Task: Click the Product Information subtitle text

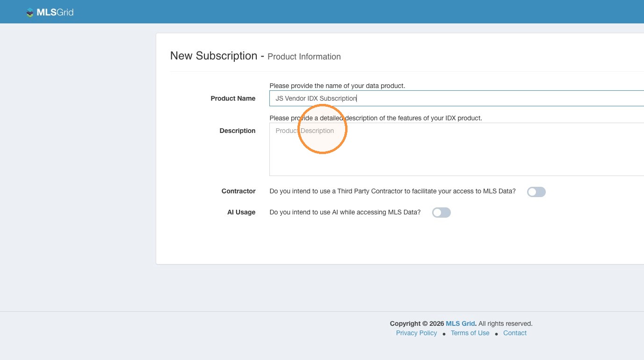Action: (x=304, y=57)
